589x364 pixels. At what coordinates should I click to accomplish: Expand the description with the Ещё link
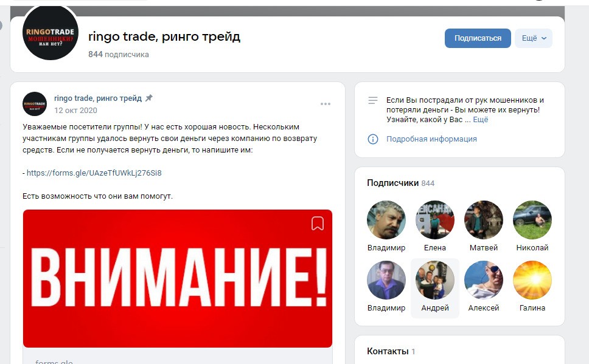pyautogui.click(x=481, y=120)
